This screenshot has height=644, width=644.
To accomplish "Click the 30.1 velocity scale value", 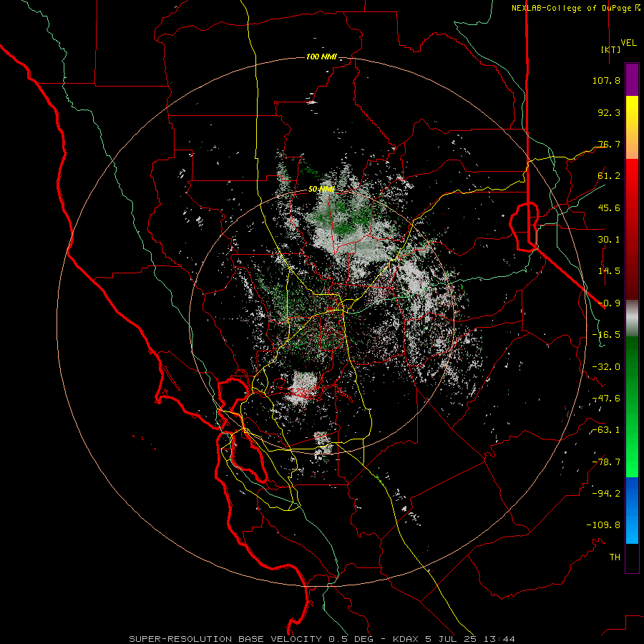I will click(x=609, y=240).
